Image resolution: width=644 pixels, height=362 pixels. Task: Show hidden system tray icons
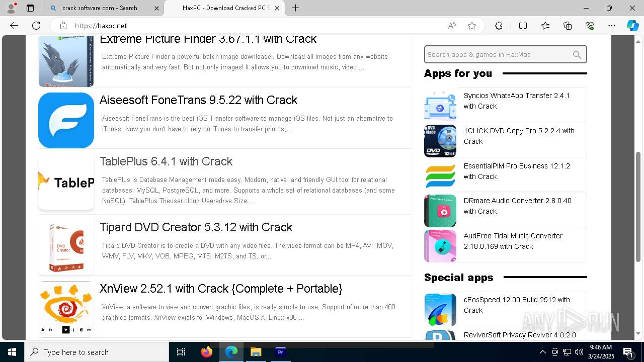542,352
